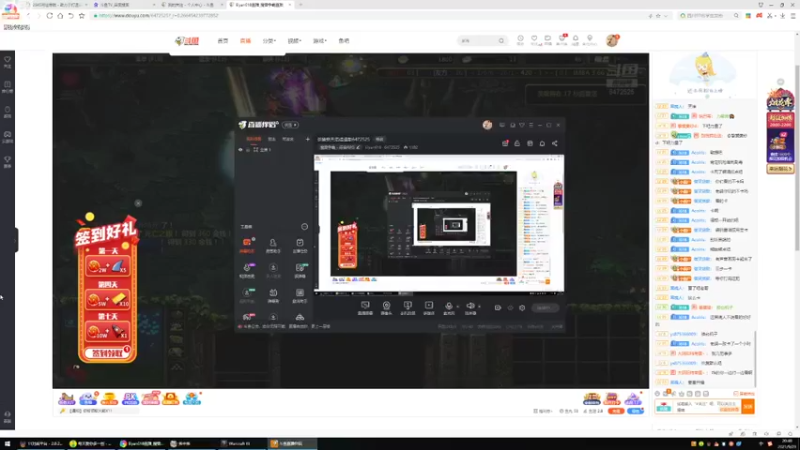Viewport: 800px width, 450px height.
Task: Click the blue button beside recharge
Action: click(x=635, y=411)
